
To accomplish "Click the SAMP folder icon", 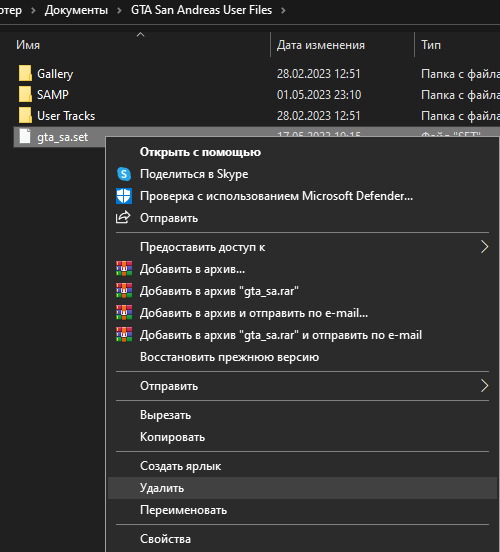I will 25,94.
